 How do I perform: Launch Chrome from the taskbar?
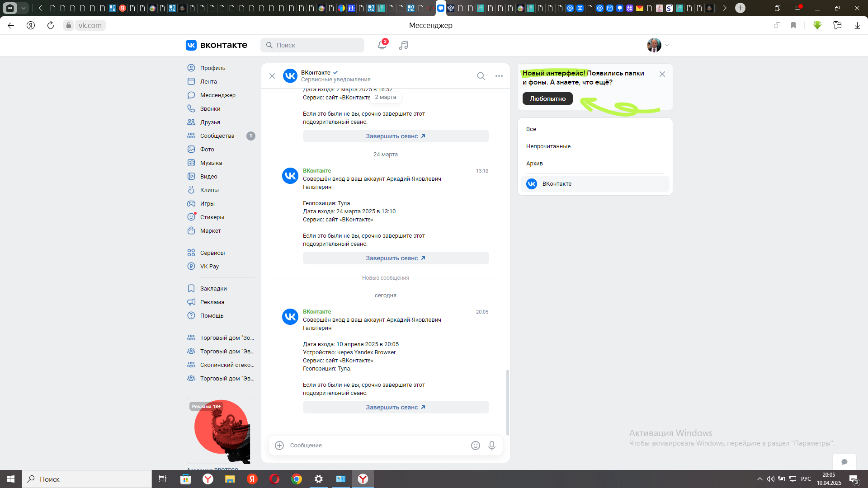point(297,479)
